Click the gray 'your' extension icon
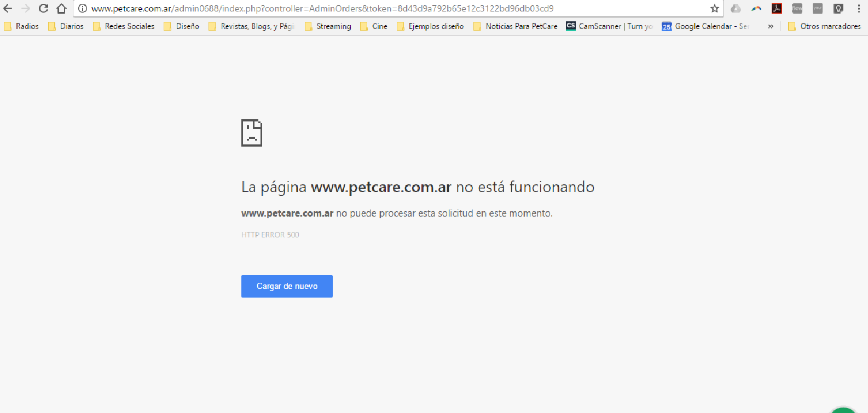 (x=818, y=8)
